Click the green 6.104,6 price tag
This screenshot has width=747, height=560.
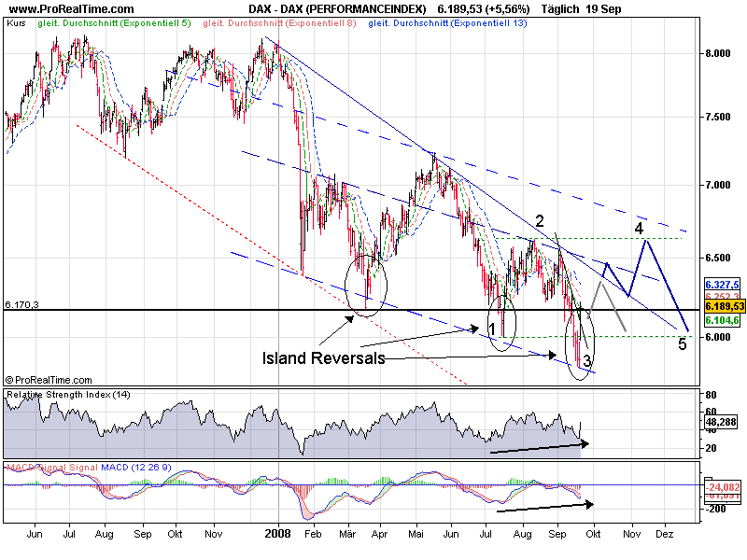723,319
